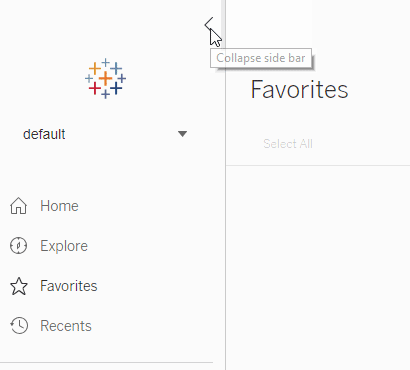Click the Explore compass icon

18,246
